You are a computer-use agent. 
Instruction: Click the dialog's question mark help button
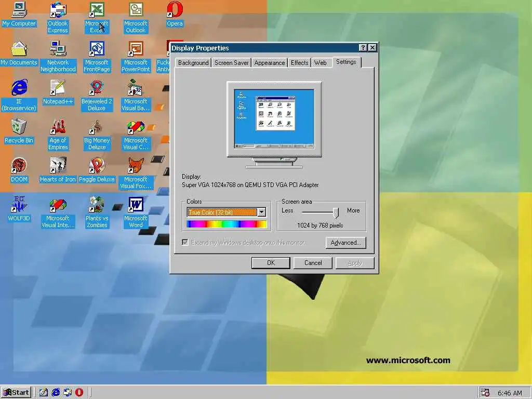363,47
